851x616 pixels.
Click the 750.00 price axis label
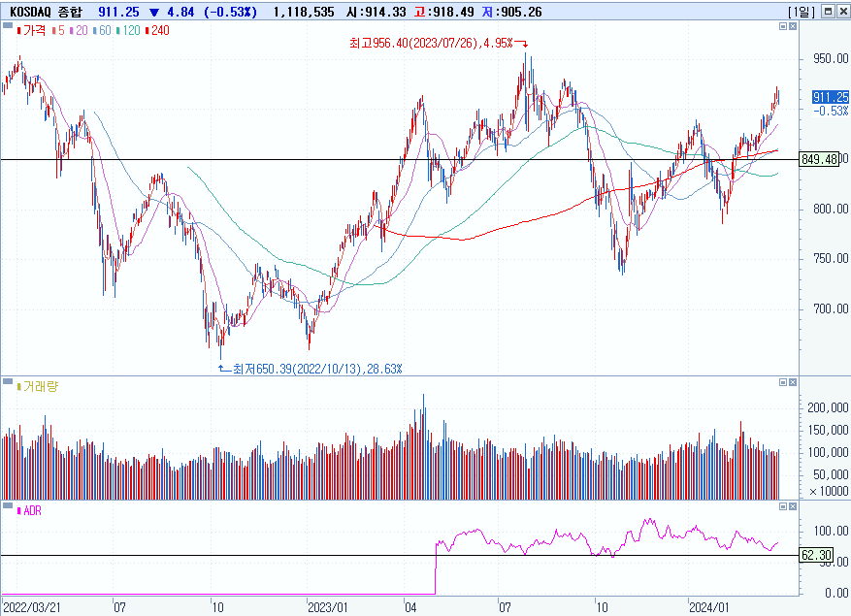coord(831,259)
